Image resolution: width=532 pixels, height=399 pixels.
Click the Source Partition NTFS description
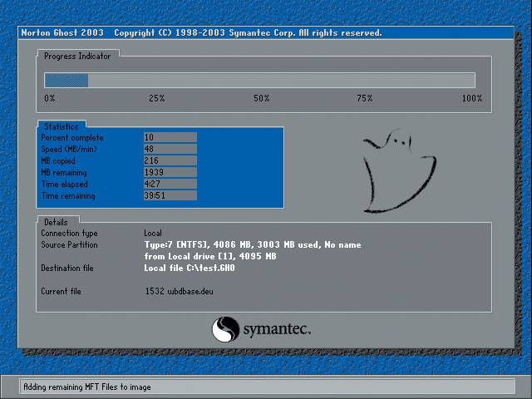253,245
